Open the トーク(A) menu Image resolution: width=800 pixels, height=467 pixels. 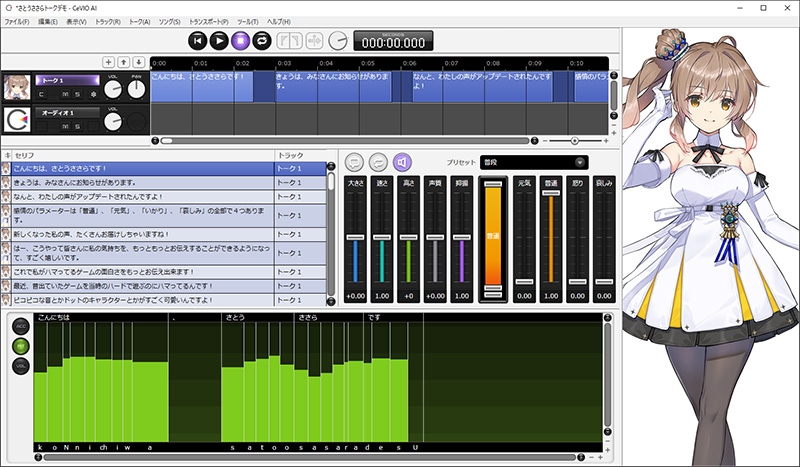[x=139, y=22]
